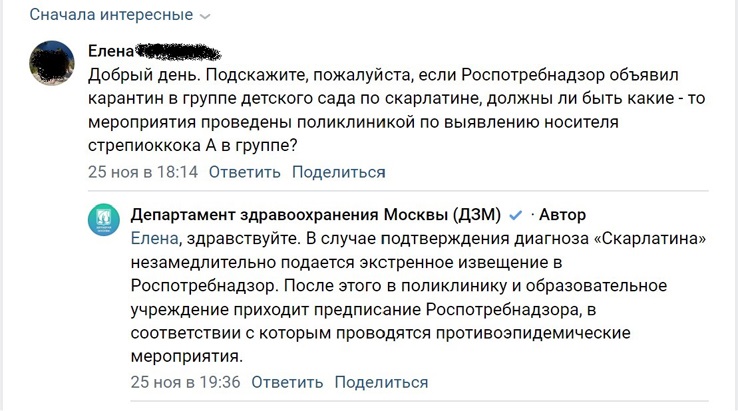738x411 pixels.
Task: Click the chevron arrow beside "Сначала интересные"
Action: (x=205, y=17)
